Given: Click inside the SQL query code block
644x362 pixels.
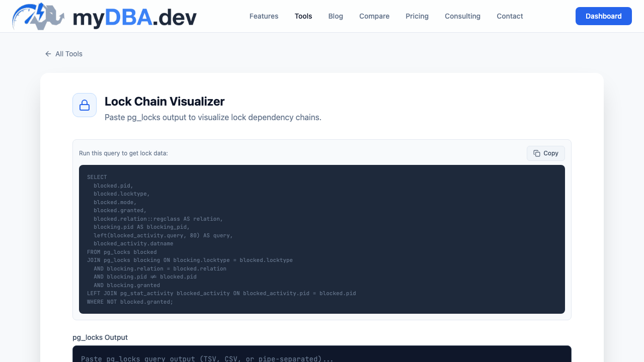Looking at the screenshot, I should (x=322, y=239).
